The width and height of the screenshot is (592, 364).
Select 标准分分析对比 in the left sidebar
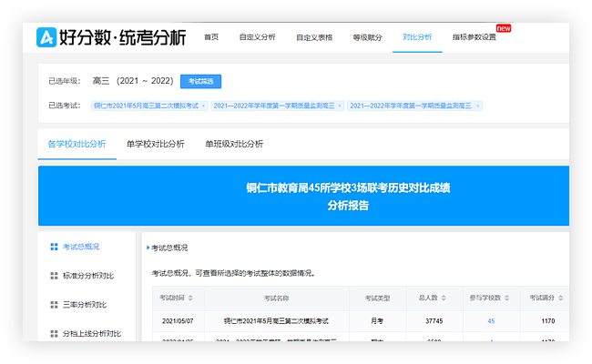point(87,276)
